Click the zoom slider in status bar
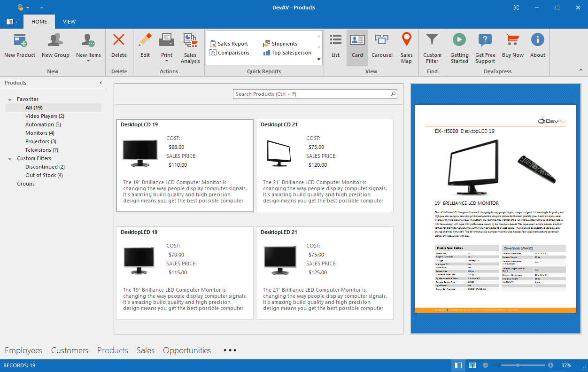This screenshot has height=372, width=588. [517, 365]
